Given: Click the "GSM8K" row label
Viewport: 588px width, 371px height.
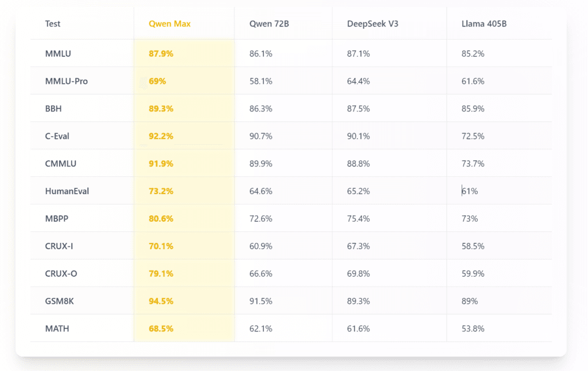Looking at the screenshot, I should coord(59,302).
